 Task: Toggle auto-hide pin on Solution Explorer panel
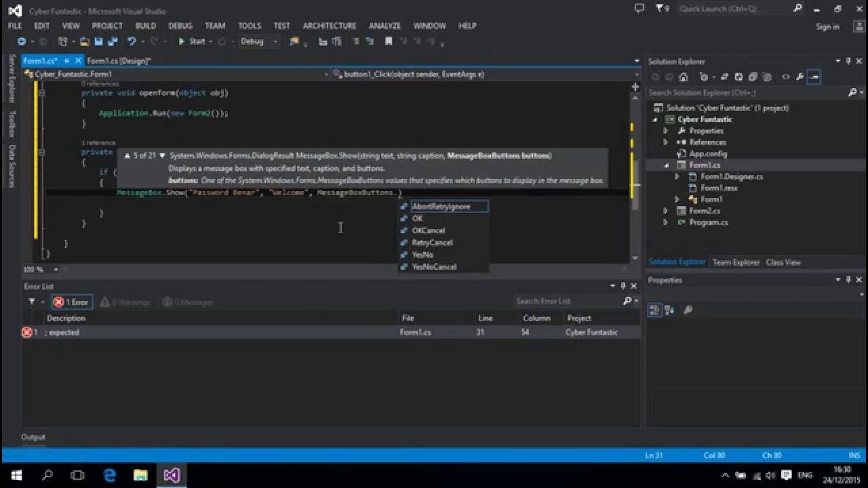point(849,61)
